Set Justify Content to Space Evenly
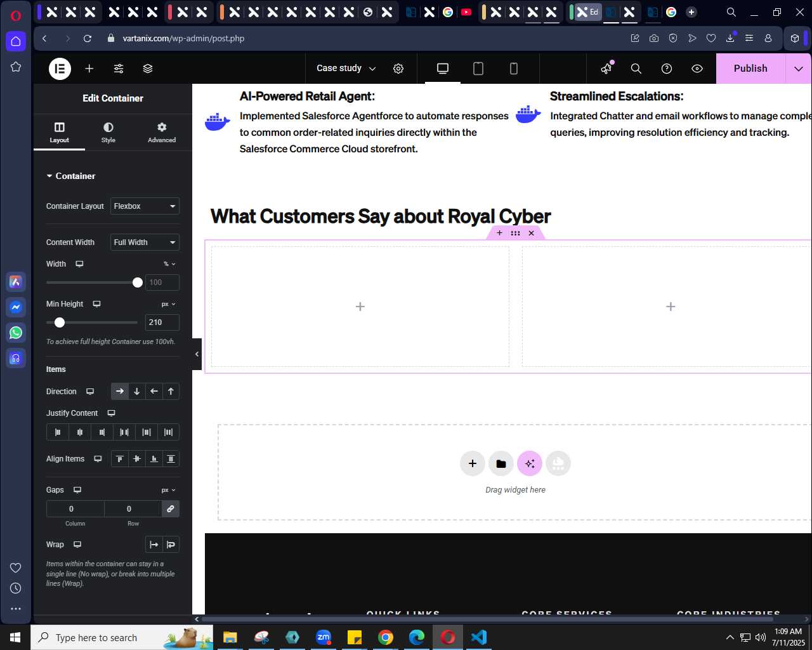 click(169, 432)
